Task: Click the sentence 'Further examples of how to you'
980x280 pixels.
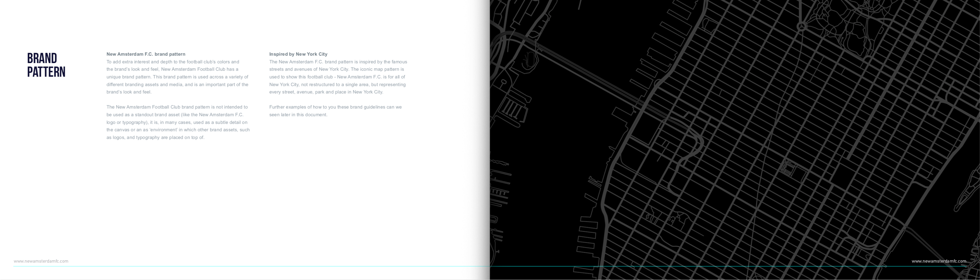Action: [x=336, y=111]
